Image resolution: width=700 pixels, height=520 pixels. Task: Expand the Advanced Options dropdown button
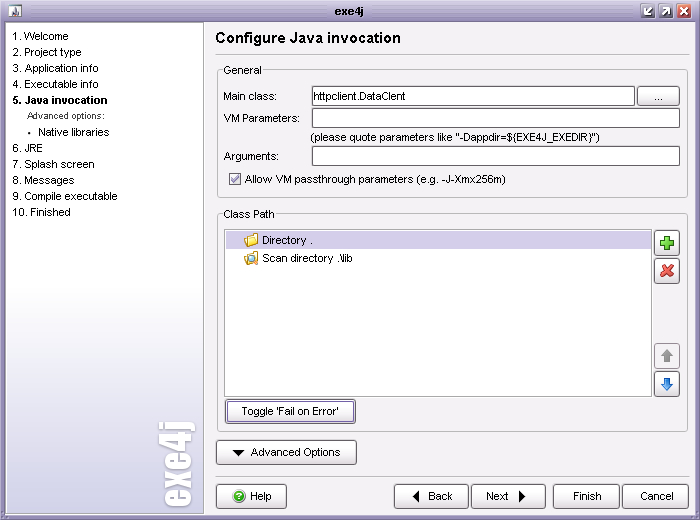click(286, 453)
